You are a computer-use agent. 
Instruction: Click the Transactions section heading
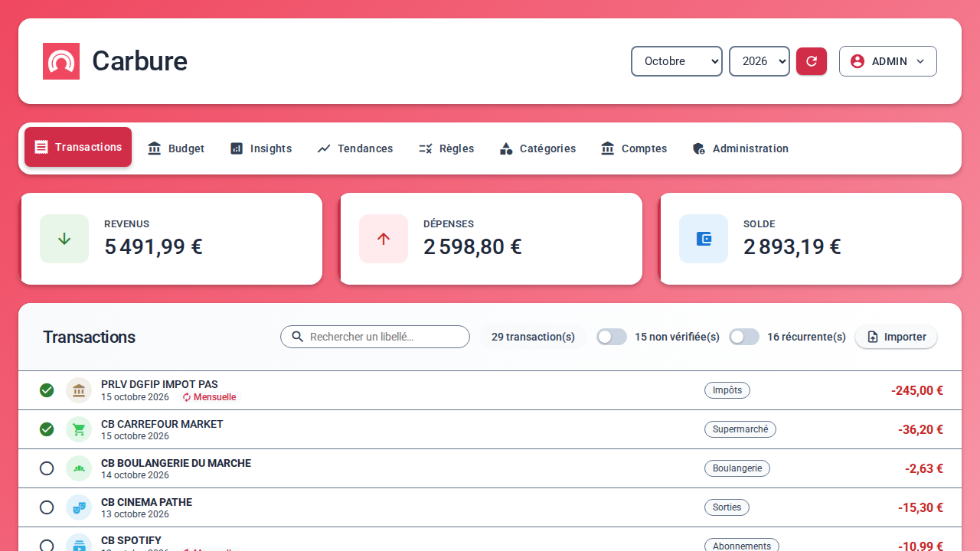coord(89,337)
